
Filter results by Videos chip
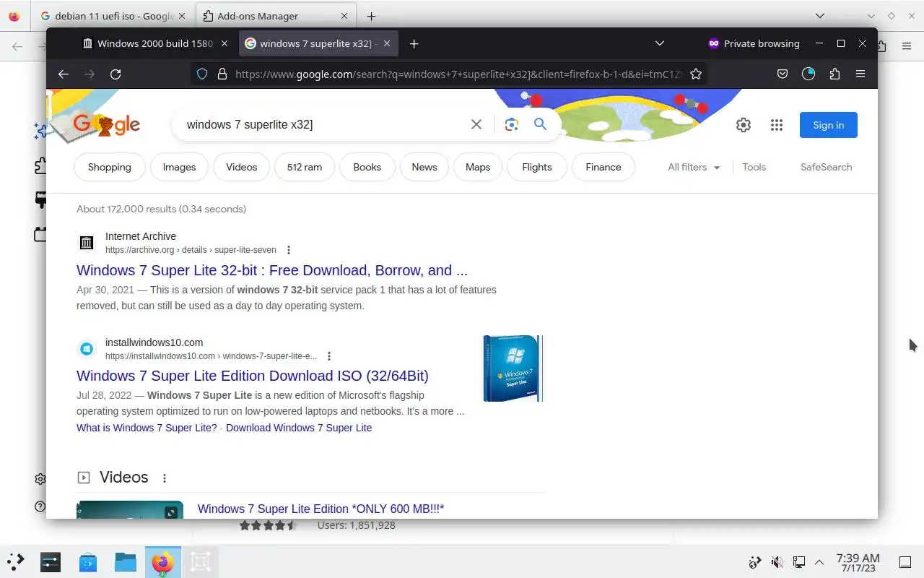[x=242, y=167]
